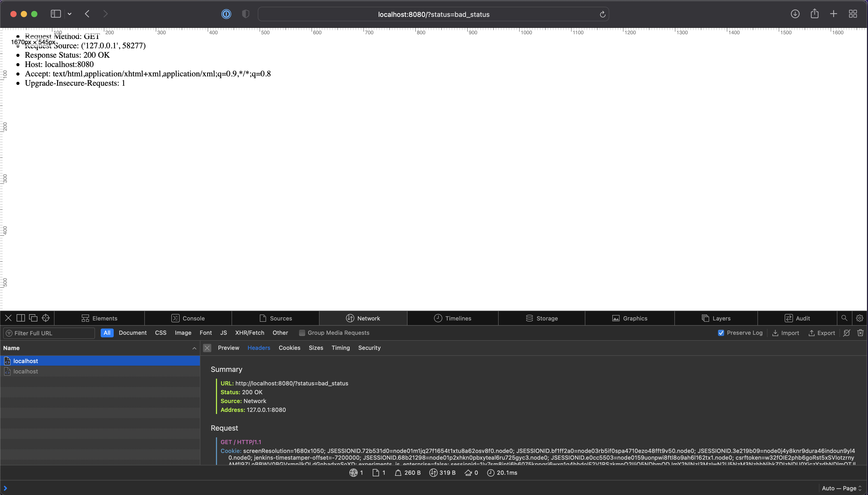
Task: Click the disable caches icon
Action: 847,333
